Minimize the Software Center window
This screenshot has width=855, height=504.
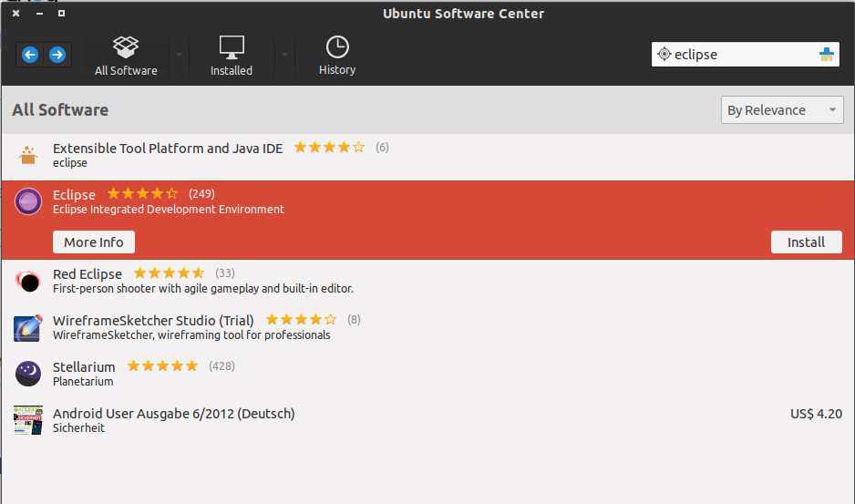point(39,13)
